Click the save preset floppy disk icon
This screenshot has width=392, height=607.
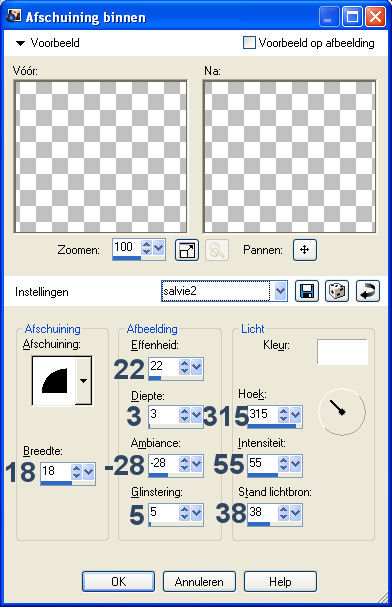(307, 291)
